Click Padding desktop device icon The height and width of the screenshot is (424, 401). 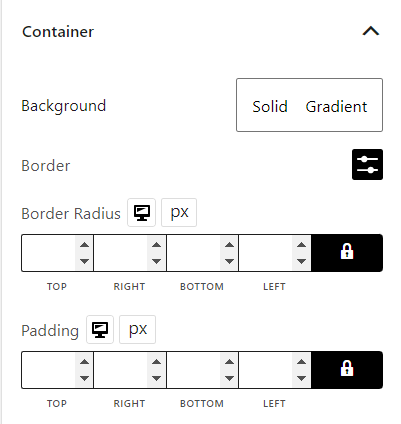point(100,330)
